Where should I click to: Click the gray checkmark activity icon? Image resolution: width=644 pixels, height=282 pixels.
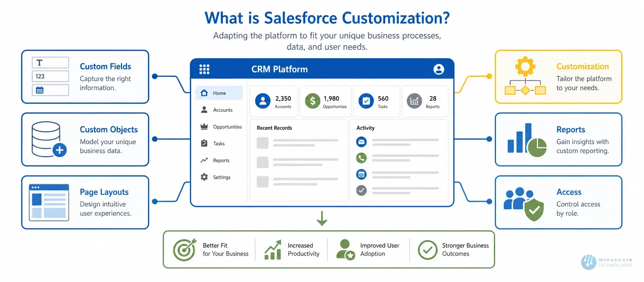pos(361,191)
